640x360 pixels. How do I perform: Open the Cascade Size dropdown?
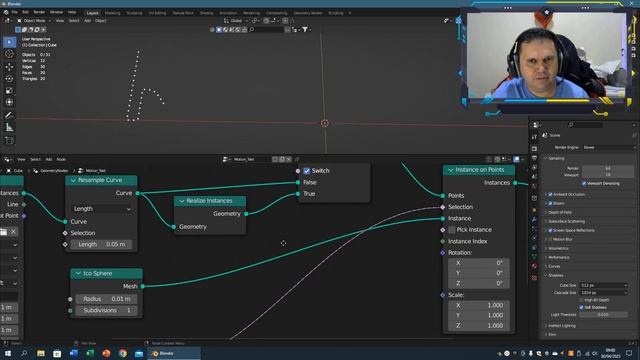click(604, 293)
